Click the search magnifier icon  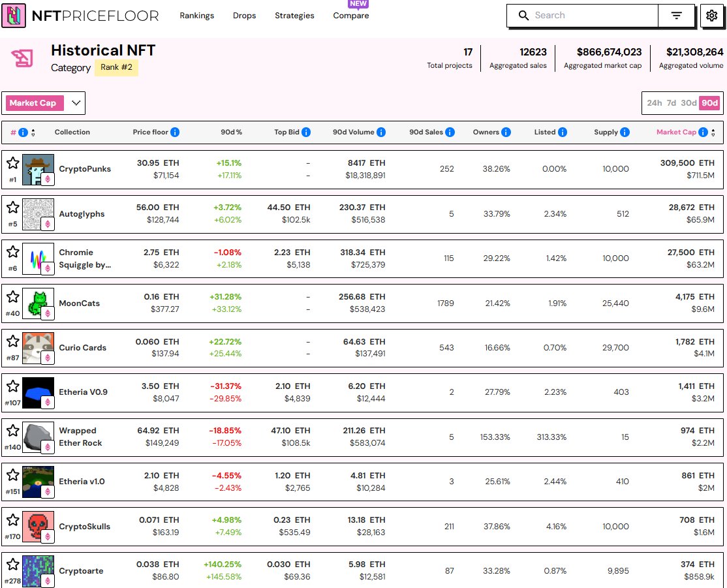click(x=523, y=15)
